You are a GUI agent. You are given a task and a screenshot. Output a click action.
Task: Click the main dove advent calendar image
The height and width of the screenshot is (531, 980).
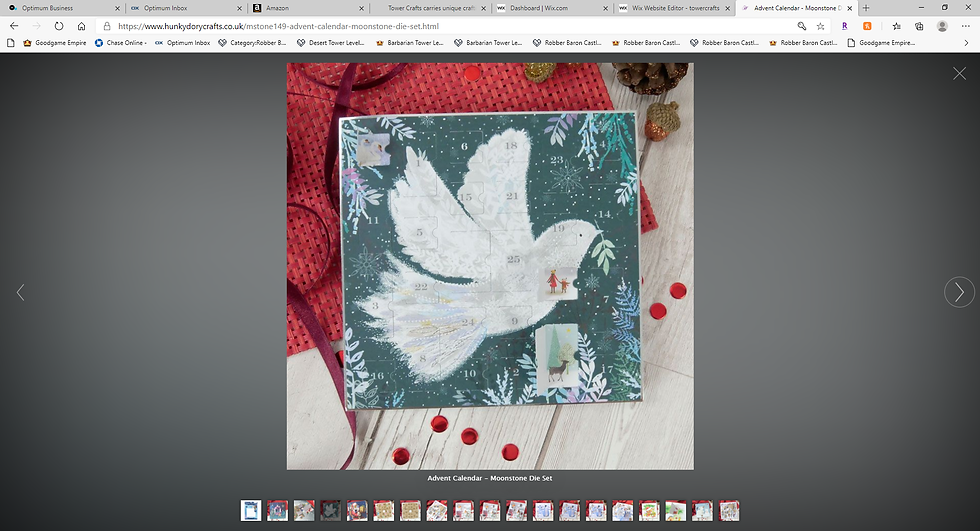tap(490, 266)
